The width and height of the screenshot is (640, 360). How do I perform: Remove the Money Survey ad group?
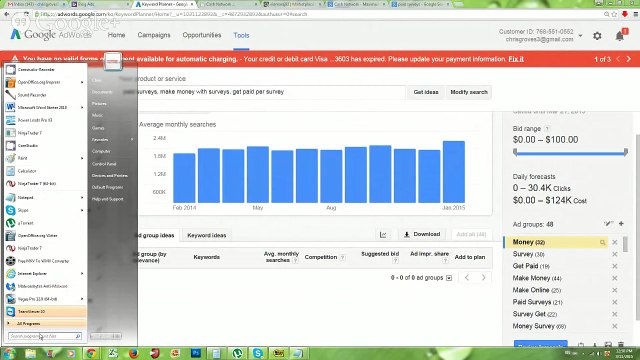point(615,326)
